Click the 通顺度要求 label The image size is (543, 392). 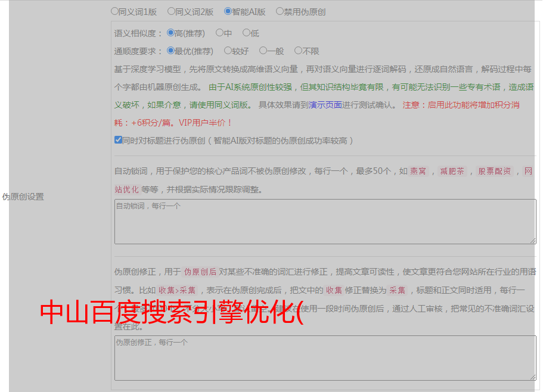[x=138, y=51]
